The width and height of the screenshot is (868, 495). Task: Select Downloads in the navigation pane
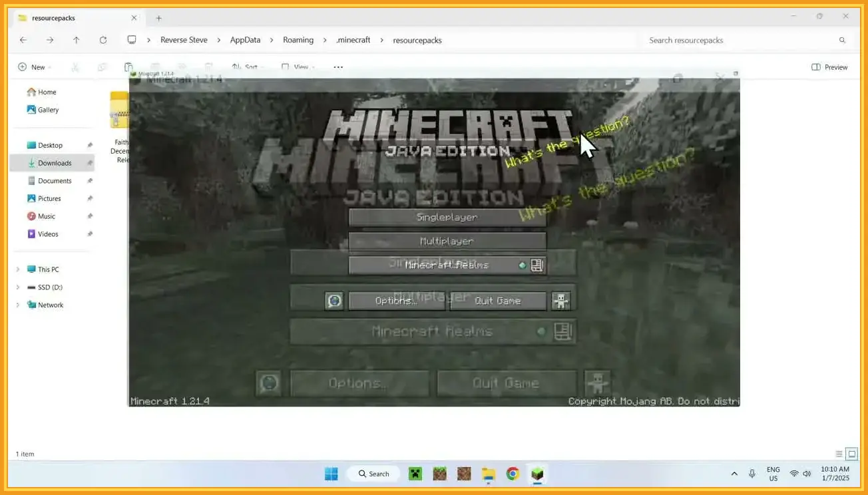click(52, 163)
